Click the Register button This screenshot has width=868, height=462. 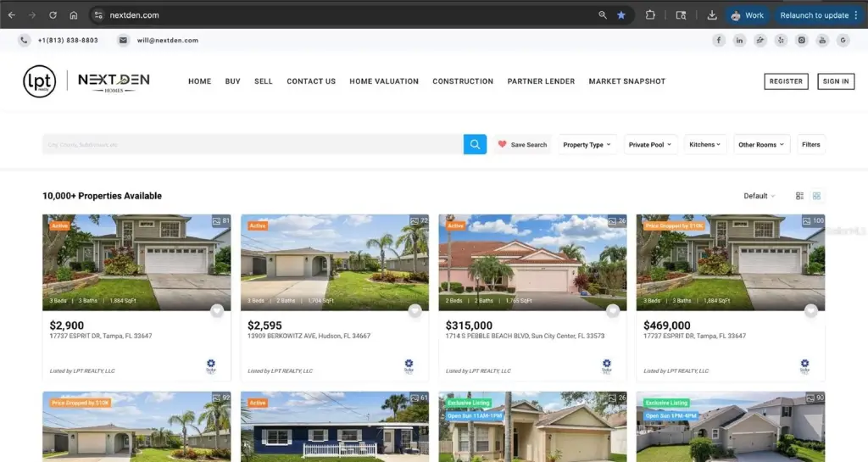pos(786,81)
